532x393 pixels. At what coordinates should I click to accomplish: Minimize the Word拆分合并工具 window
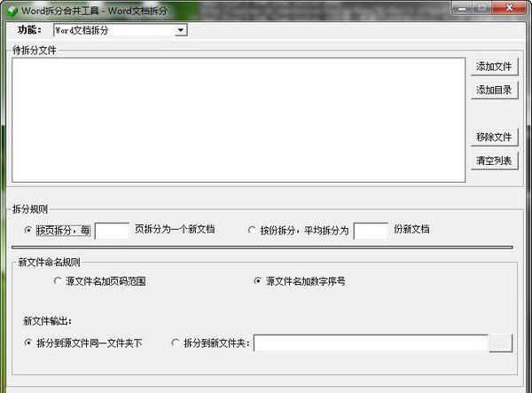[x=462, y=8]
